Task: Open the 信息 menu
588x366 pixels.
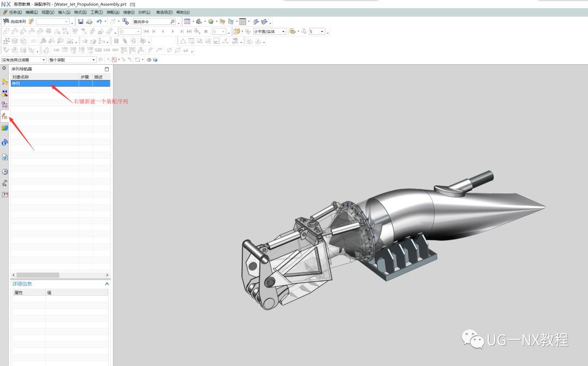Action: pyautogui.click(x=128, y=13)
